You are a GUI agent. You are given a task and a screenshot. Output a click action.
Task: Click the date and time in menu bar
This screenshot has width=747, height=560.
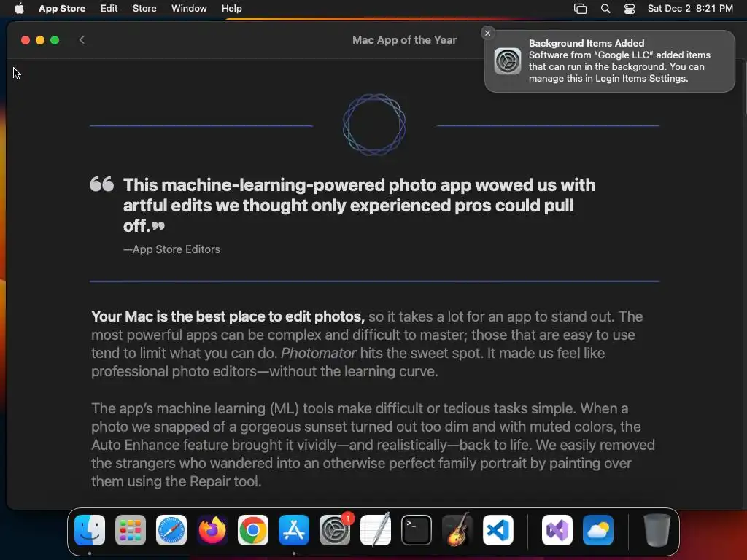click(690, 9)
